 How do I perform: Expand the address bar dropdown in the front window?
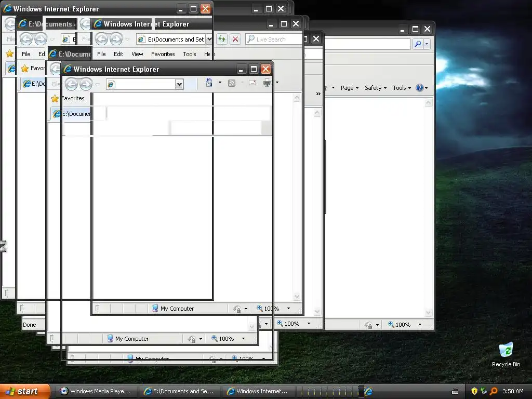click(x=179, y=84)
